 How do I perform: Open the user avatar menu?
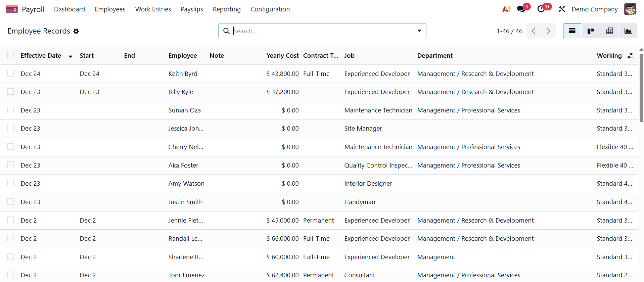(630, 9)
